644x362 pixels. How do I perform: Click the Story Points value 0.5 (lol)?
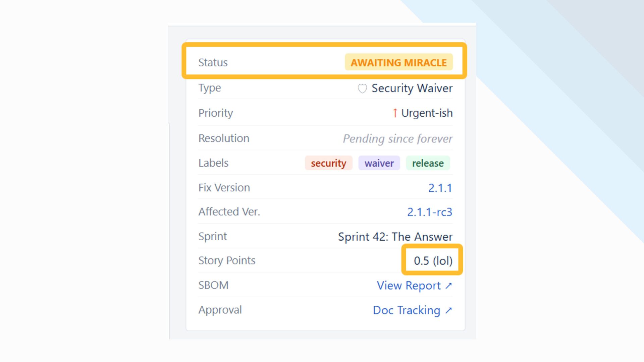tap(433, 261)
